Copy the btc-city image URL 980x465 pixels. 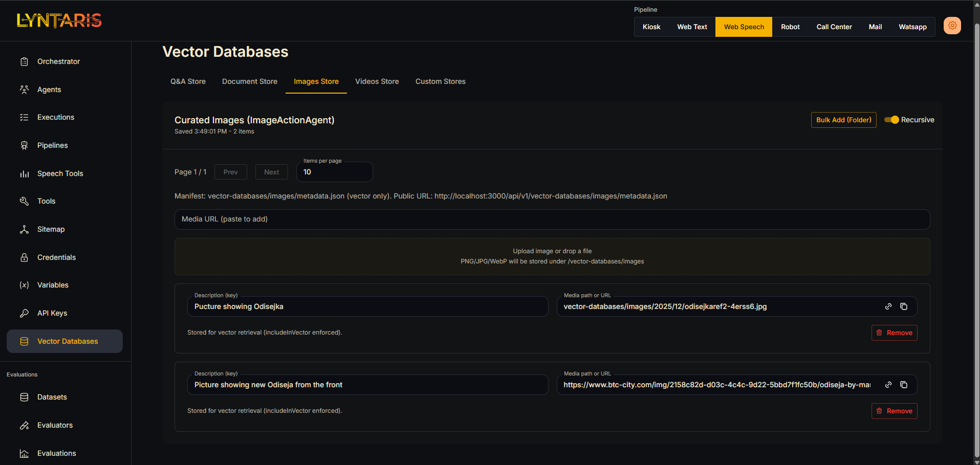[904, 385]
